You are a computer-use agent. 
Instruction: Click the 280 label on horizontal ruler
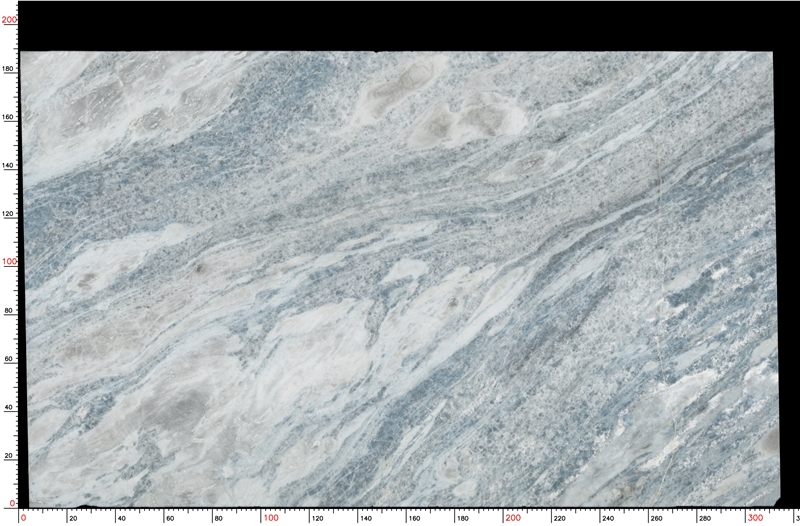pos(705,518)
